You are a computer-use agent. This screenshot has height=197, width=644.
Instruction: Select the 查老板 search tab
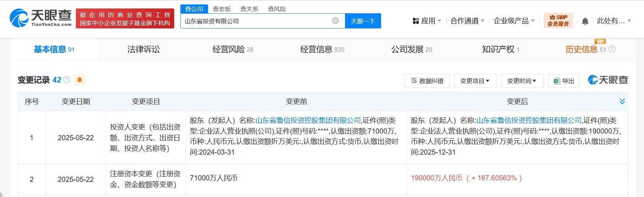pos(222,9)
